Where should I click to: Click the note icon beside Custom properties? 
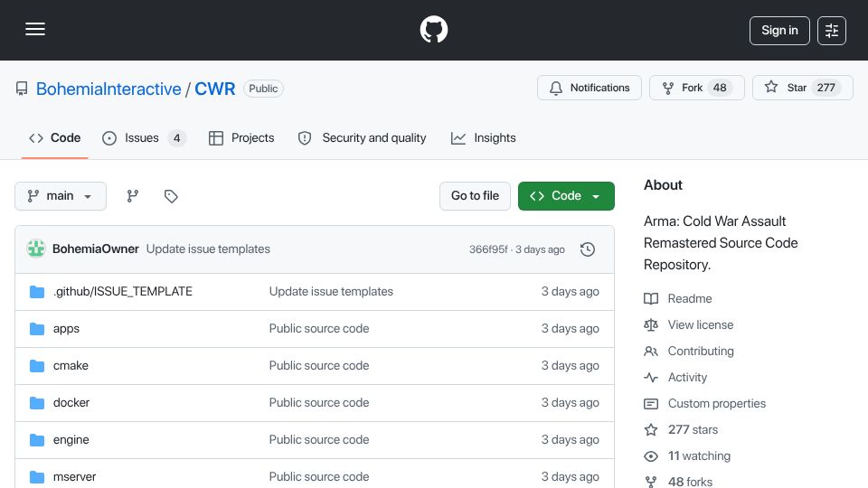[x=651, y=404]
